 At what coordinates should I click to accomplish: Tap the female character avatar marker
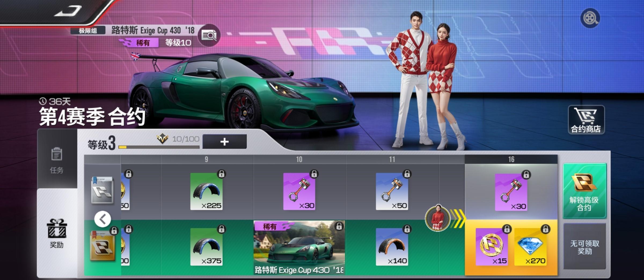pos(438,218)
